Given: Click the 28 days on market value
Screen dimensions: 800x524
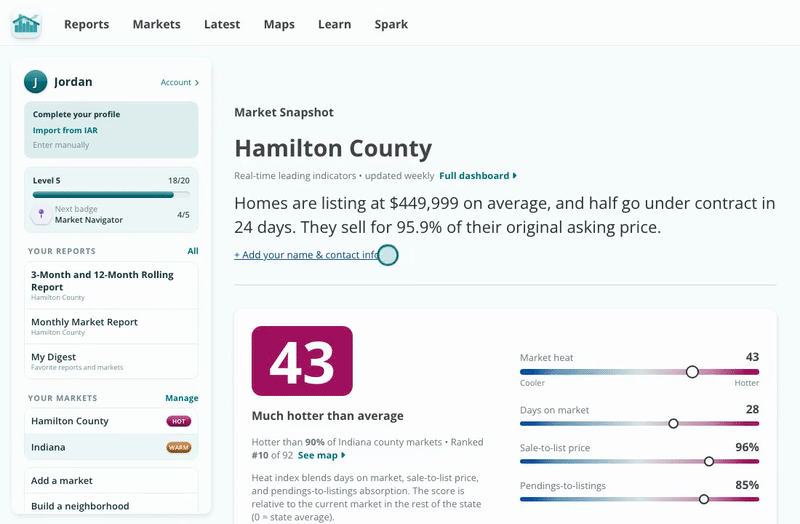Looking at the screenshot, I should pyautogui.click(x=752, y=410).
